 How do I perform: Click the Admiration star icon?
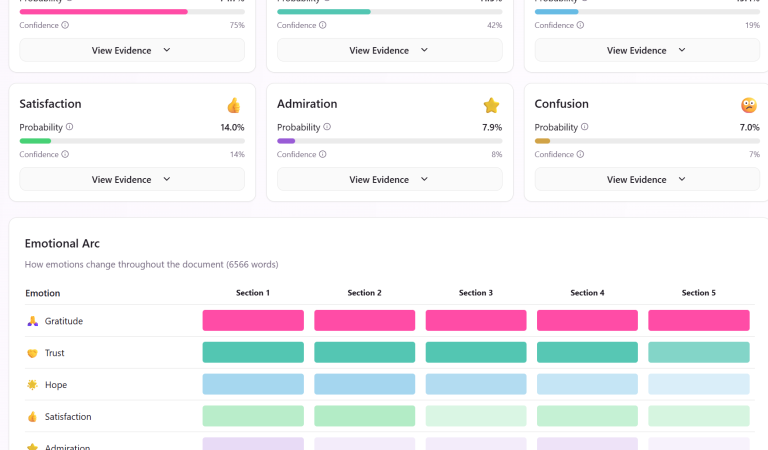pos(491,105)
